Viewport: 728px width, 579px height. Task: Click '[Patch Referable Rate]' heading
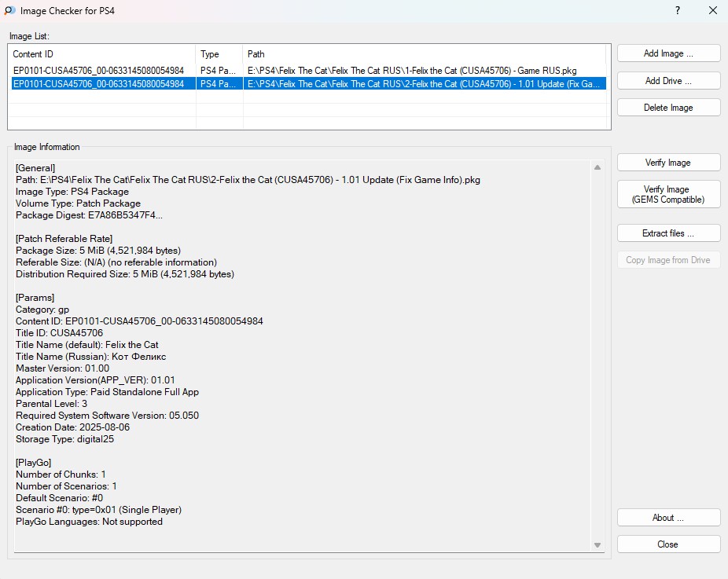pos(64,239)
